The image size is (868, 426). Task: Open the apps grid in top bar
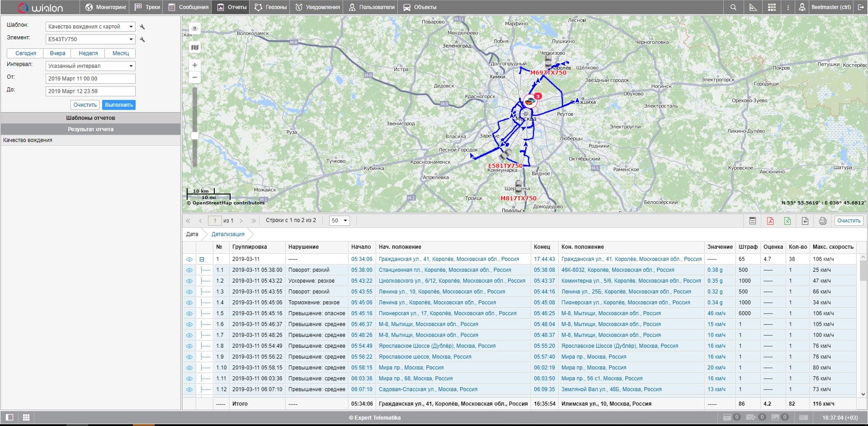tap(772, 7)
